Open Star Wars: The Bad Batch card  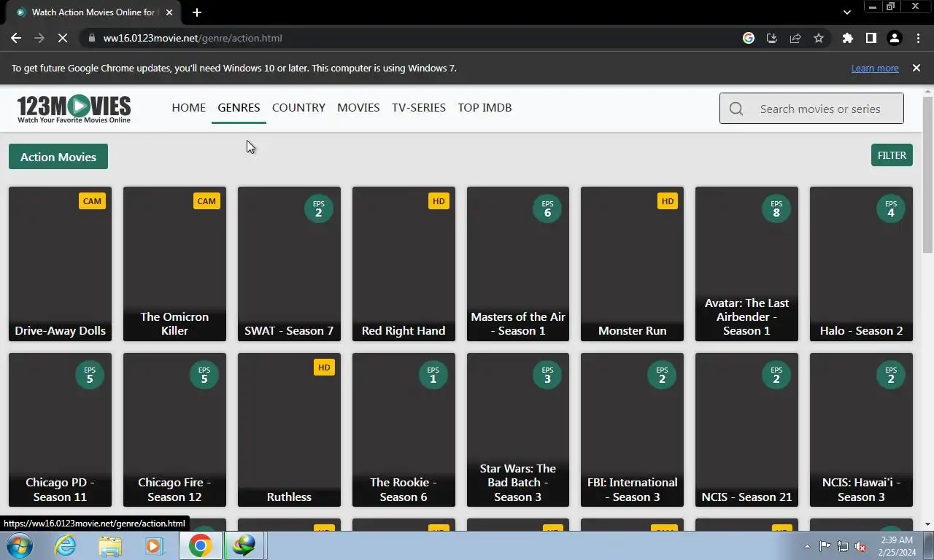point(518,430)
